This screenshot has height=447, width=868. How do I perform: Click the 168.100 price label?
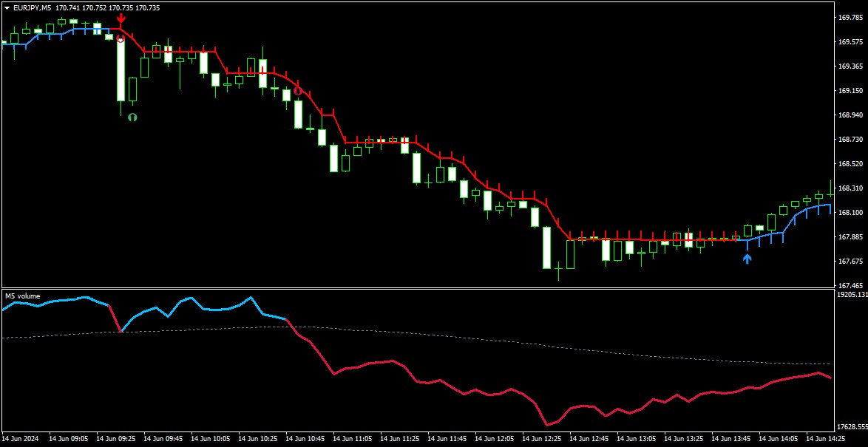click(x=851, y=213)
